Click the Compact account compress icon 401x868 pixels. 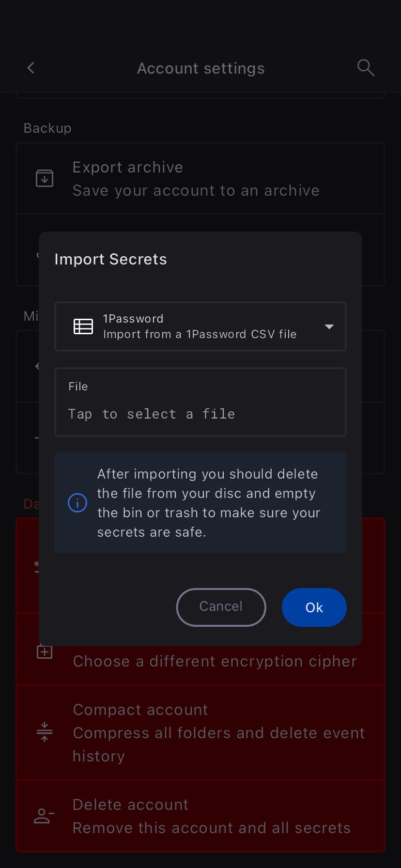tap(45, 732)
